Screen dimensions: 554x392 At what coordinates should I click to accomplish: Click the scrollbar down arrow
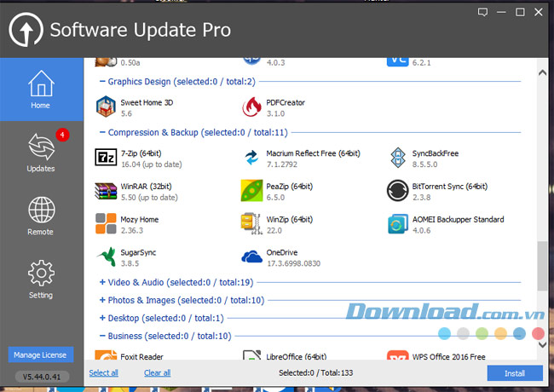coord(542,344)
